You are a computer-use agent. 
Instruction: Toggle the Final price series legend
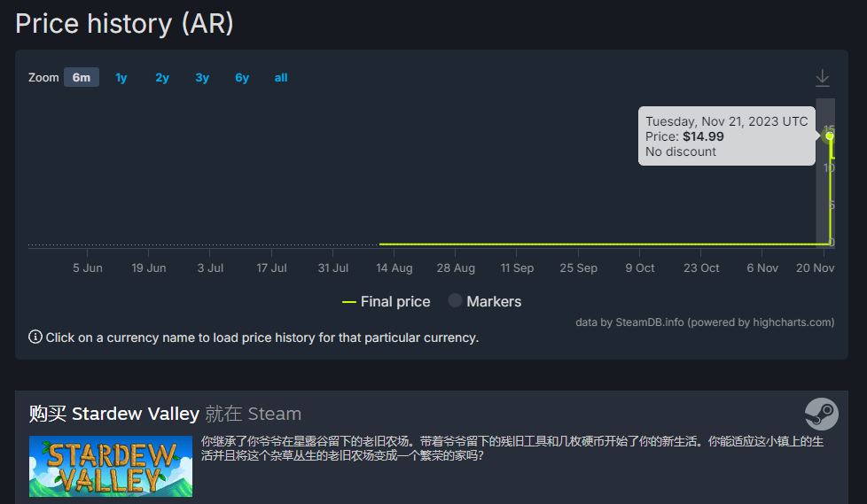(x=386, y=302)
